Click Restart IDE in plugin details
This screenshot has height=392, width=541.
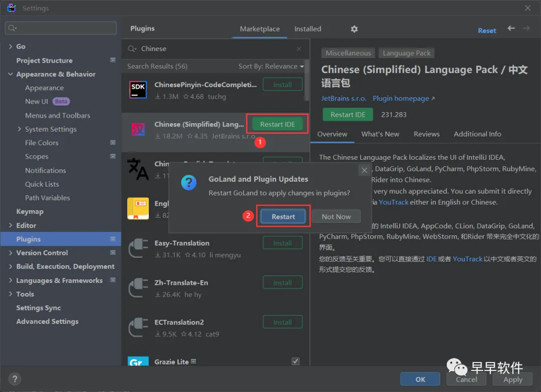coord(348,115)
